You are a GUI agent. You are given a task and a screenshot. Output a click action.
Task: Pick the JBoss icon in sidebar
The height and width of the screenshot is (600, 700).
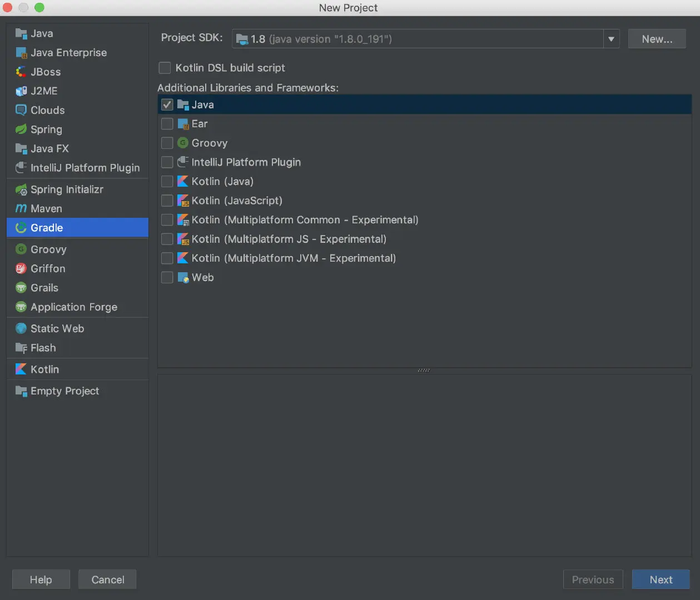point(21,72)
